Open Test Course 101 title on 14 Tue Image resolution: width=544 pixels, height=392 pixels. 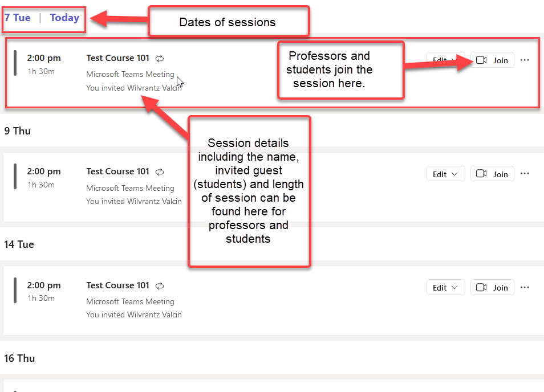(117, 285)
